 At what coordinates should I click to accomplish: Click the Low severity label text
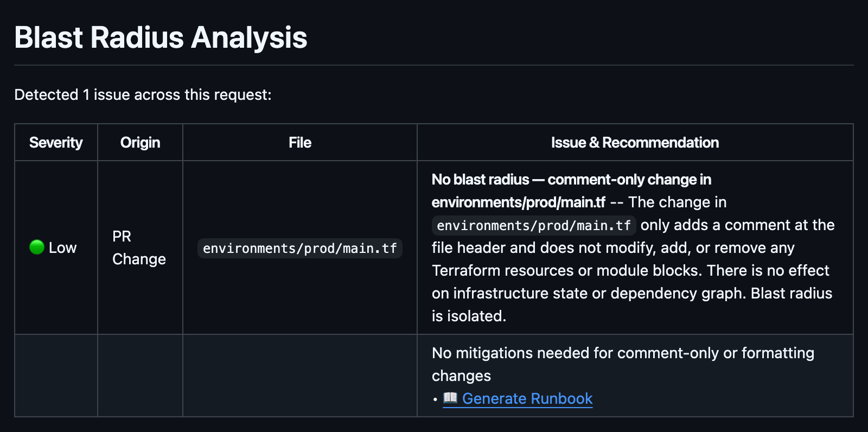(x=62, y=248)
